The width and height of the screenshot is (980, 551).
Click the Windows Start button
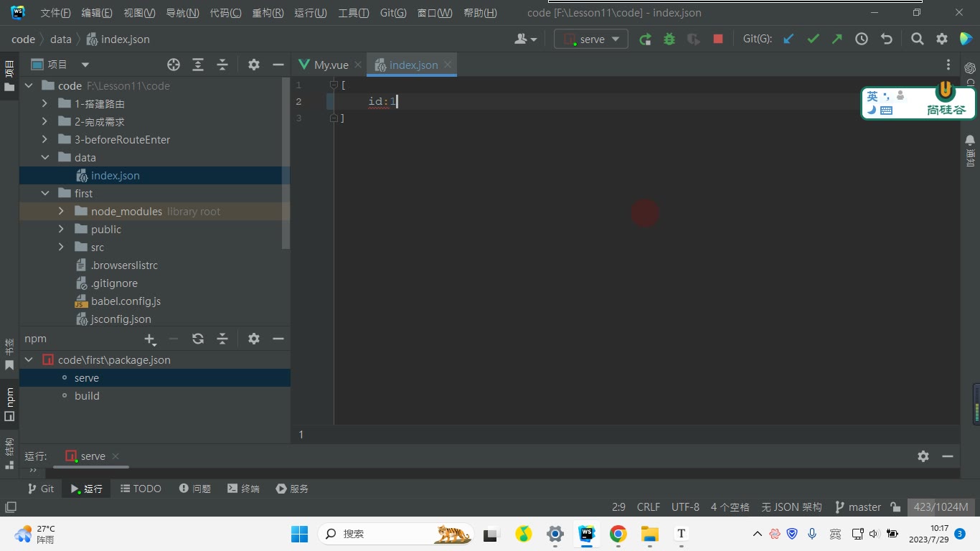coord(299,534)
